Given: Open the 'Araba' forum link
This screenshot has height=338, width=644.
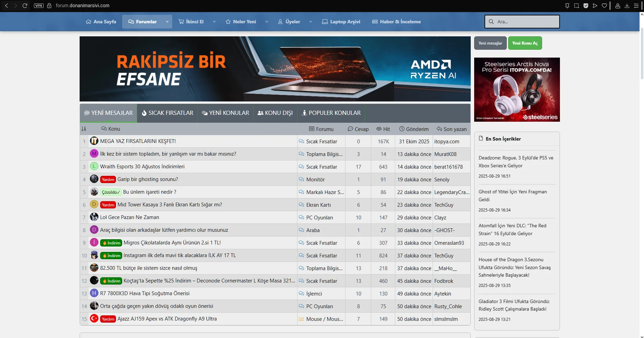Looking at the screenshot, I should 313,230.
